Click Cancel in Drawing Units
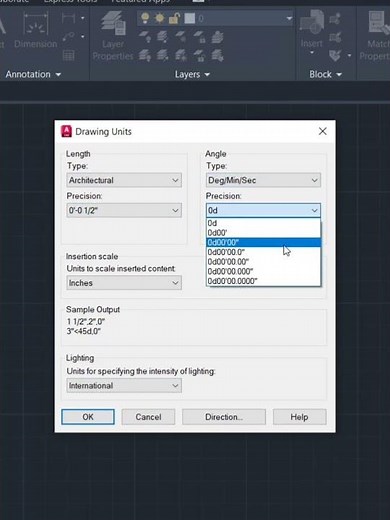Viewport: 390px width, 520px height. (x=148, y=417)
